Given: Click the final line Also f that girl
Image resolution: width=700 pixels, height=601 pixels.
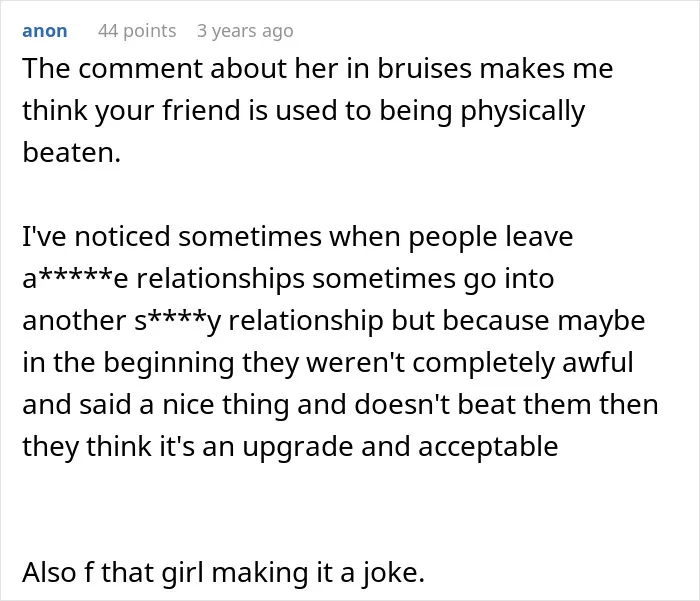Looking at the screenshot, I should [x=223, y=573].
